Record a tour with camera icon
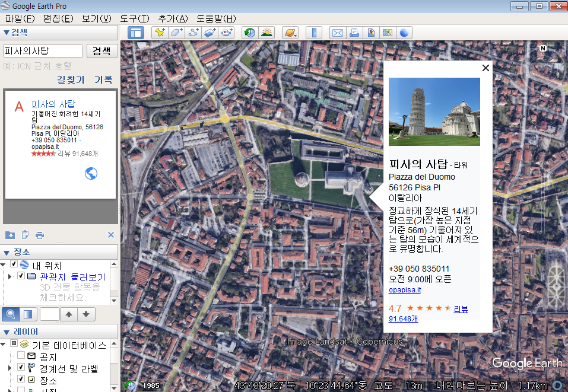Image resolution: width=568 pixels, height=392 pixels. (226, 33)
